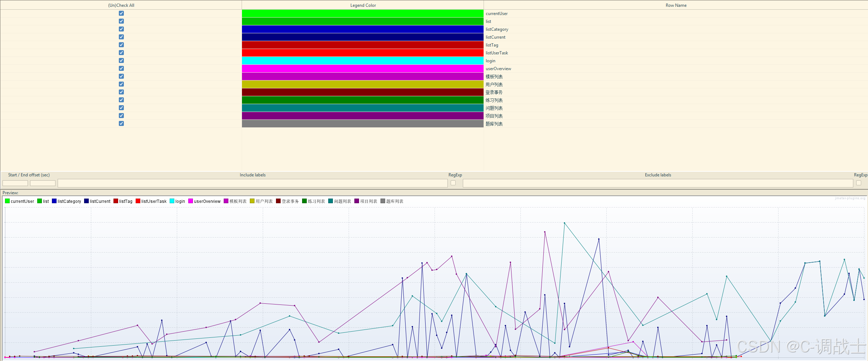Change the listCategory blue color bar
The width and height of the screenshot is (868, 361).
(363, 29)
